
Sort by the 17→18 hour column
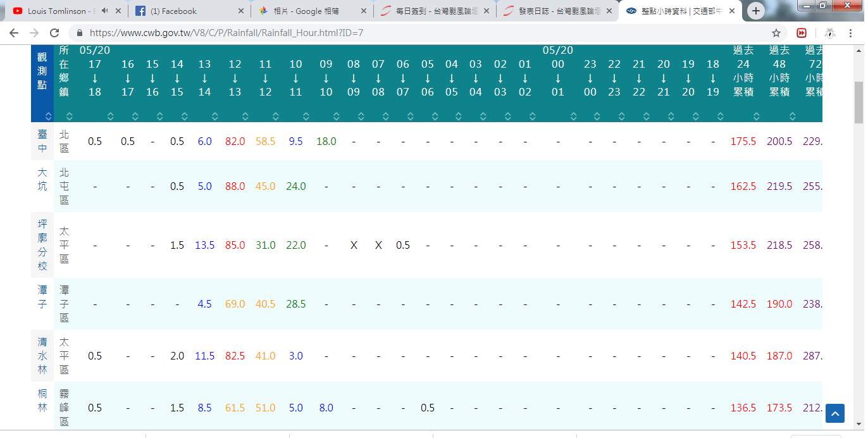coord(110,116)
